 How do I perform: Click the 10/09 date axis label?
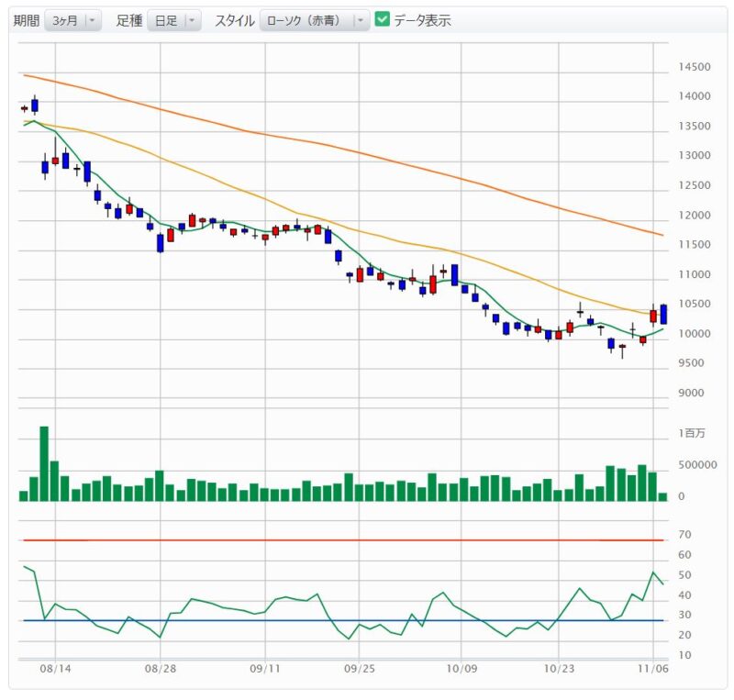462,669
